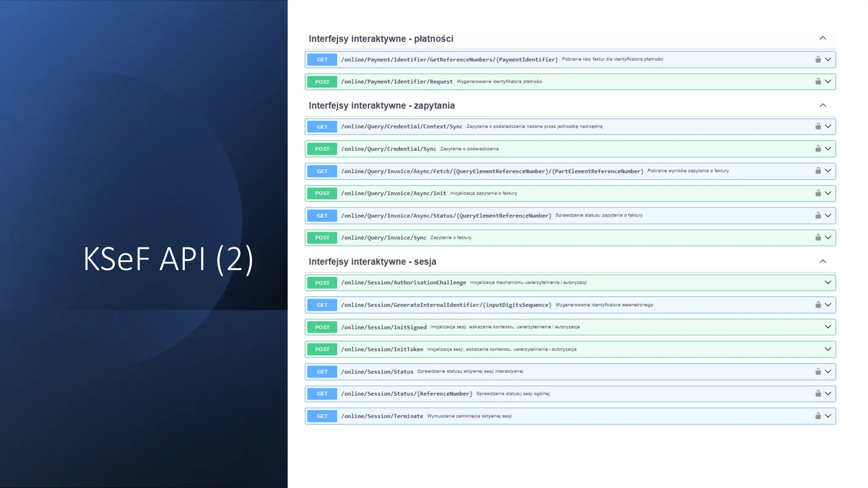Expand Query/Invoice/Sync chevron
This screenshot has width=868, height=488.
pyautogui.click(x=828, y=238)
